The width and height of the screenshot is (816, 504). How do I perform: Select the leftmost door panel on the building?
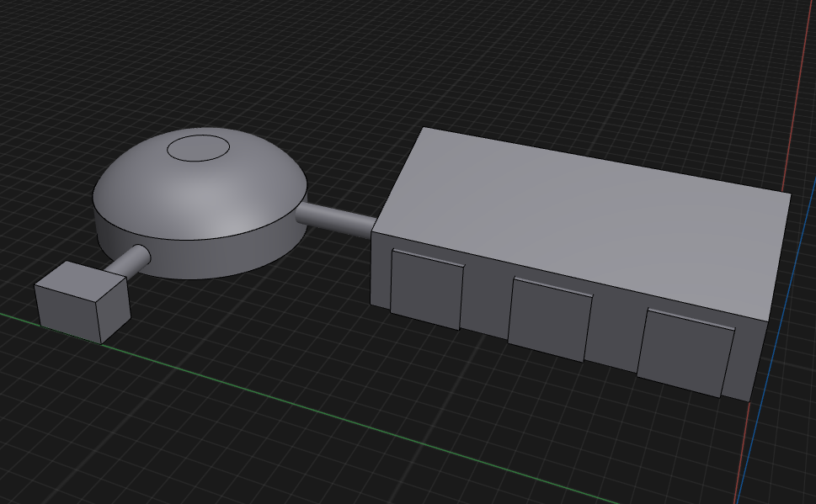tap(427, 289)
